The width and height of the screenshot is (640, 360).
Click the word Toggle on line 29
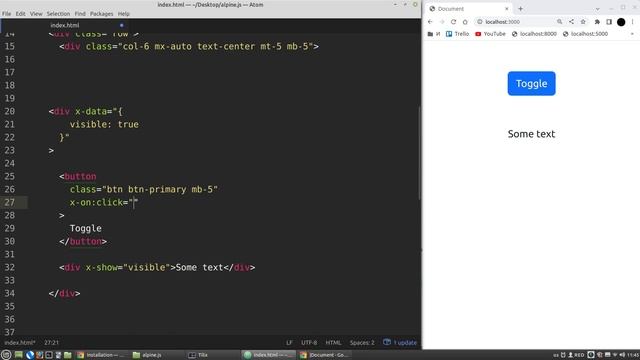coord(86,228)
